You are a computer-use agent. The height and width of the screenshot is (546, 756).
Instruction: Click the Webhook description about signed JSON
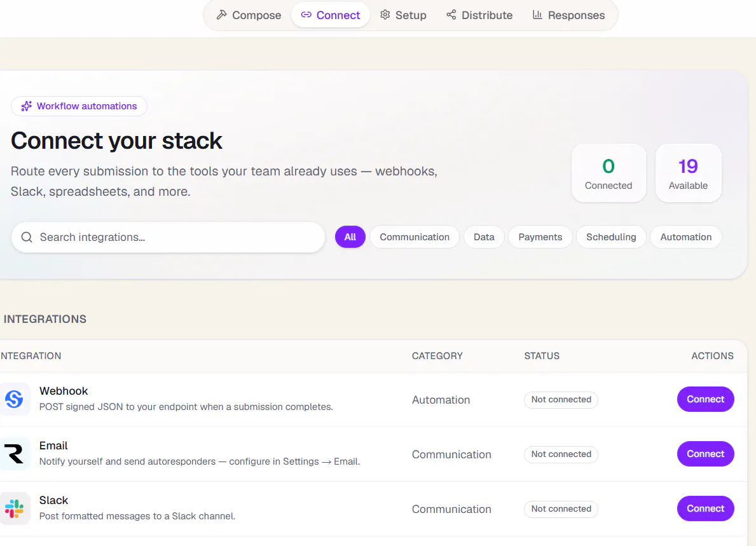(x=186, y=407)
